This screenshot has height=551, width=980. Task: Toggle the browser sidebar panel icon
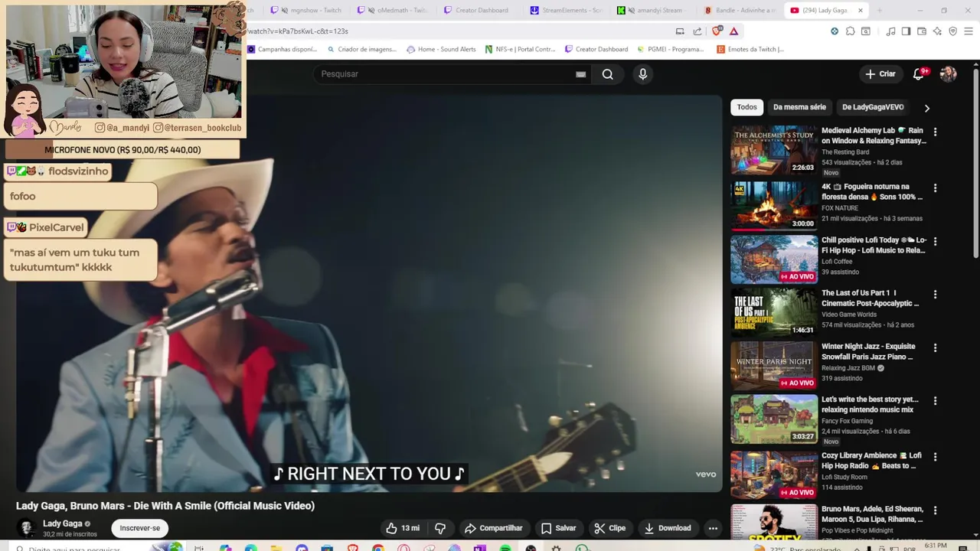906,31
